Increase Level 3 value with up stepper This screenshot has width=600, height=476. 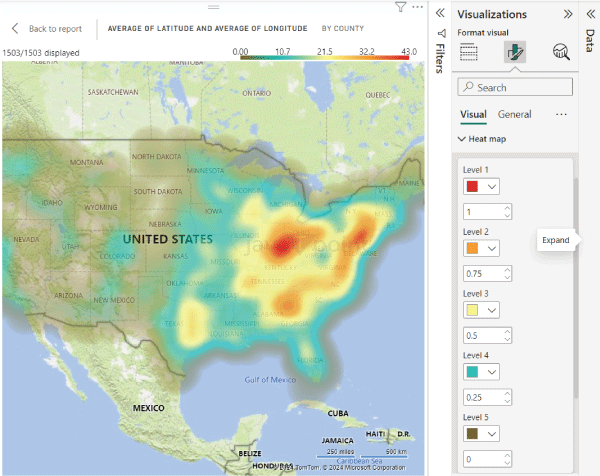(507, 332)
